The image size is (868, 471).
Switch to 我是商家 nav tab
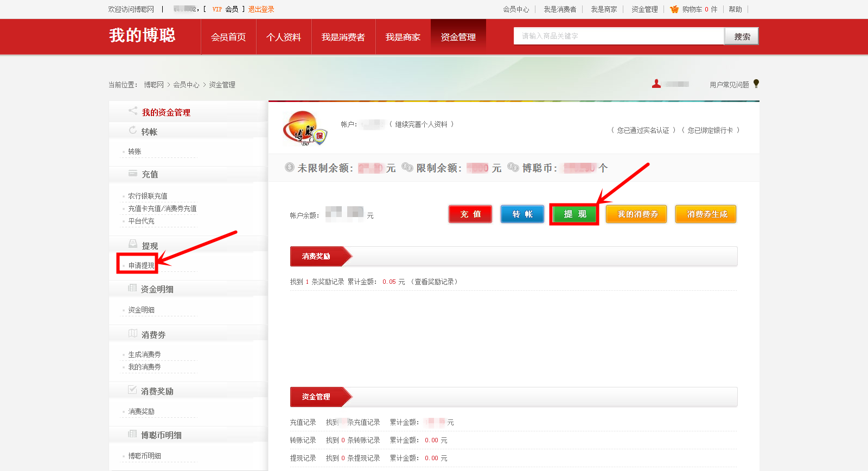coord(403,37)
